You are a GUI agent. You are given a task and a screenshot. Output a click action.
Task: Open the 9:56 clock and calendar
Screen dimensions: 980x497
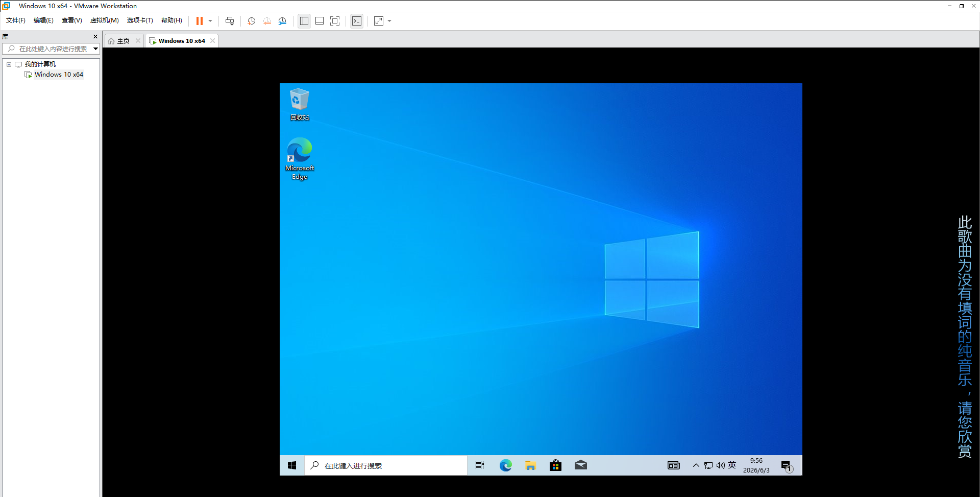756,465
